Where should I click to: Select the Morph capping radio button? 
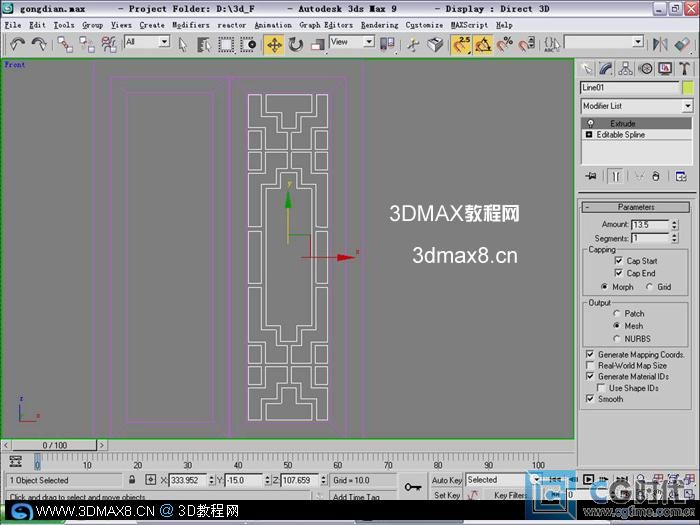pos(604,286)
